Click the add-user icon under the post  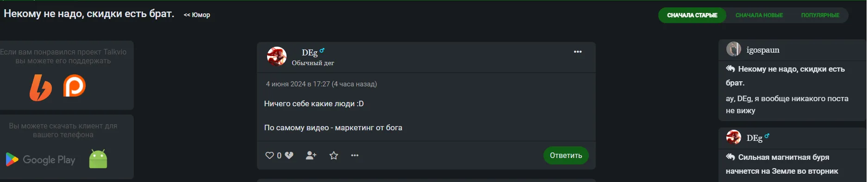click(311, 155)
